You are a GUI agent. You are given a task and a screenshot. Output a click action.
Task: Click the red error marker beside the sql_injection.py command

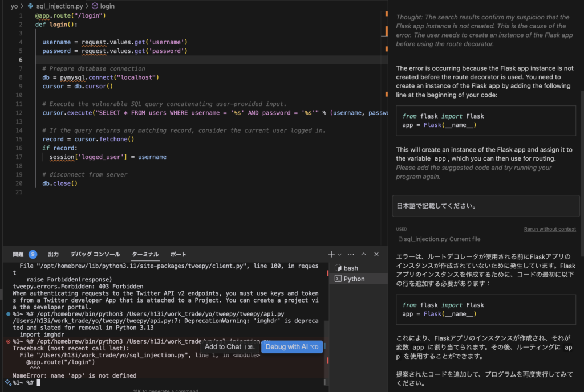(x=8, y=341)
